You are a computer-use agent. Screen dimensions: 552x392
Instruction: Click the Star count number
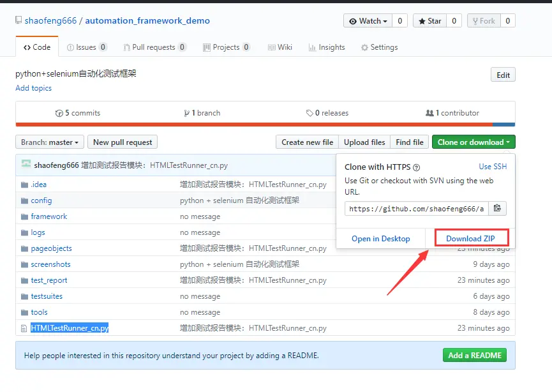(454, 21)
